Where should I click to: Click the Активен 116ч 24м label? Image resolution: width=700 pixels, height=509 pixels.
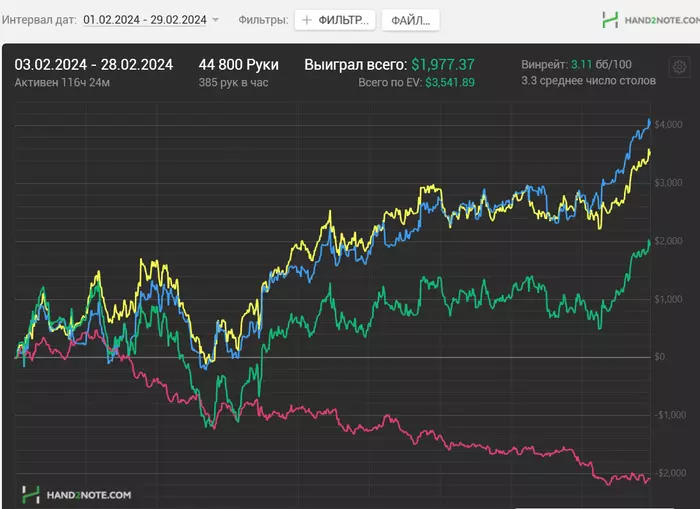[x=62, y=83]
